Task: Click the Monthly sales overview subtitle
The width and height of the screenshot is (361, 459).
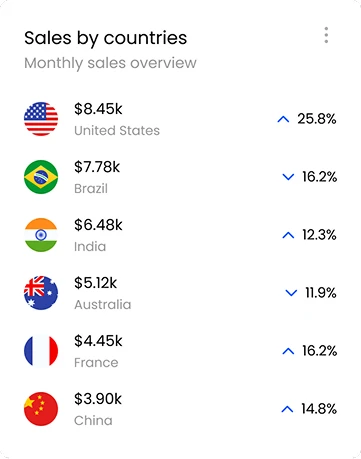Action: coord(110,63)
